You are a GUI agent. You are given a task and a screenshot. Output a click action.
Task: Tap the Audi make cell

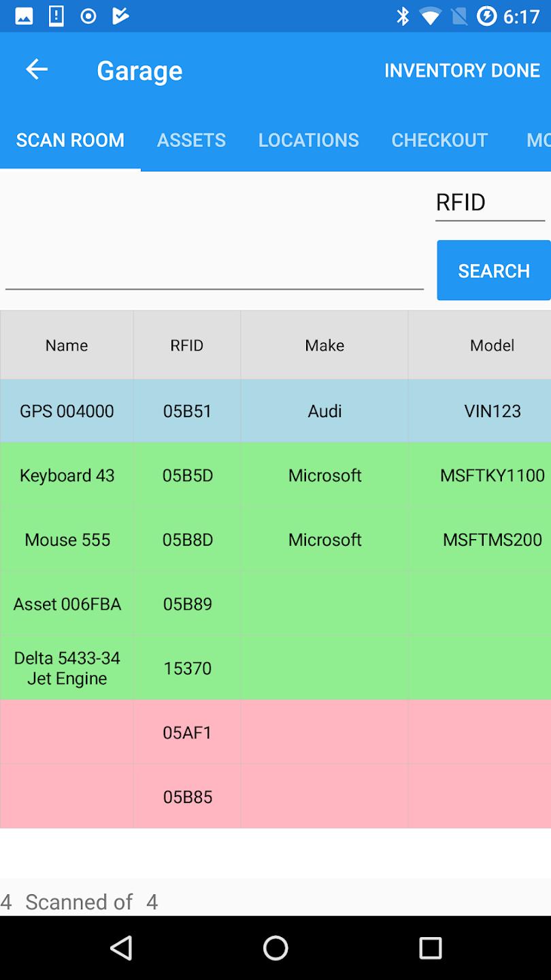click(324, 411)
